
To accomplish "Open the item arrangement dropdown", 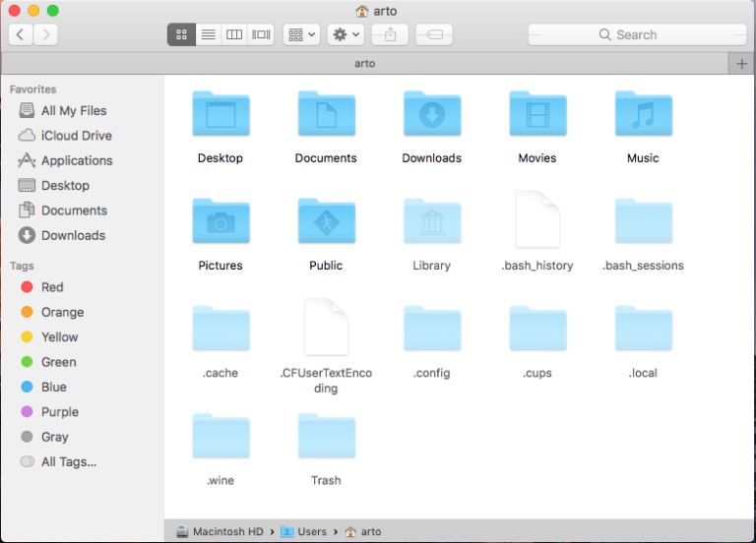I will coord(301,34).
